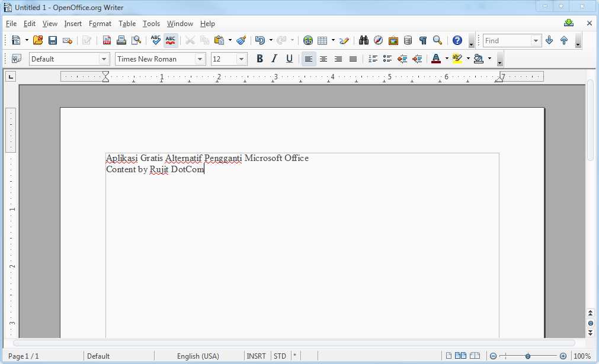
Task: Toggle Underline formatting
Action: (289, 59)
